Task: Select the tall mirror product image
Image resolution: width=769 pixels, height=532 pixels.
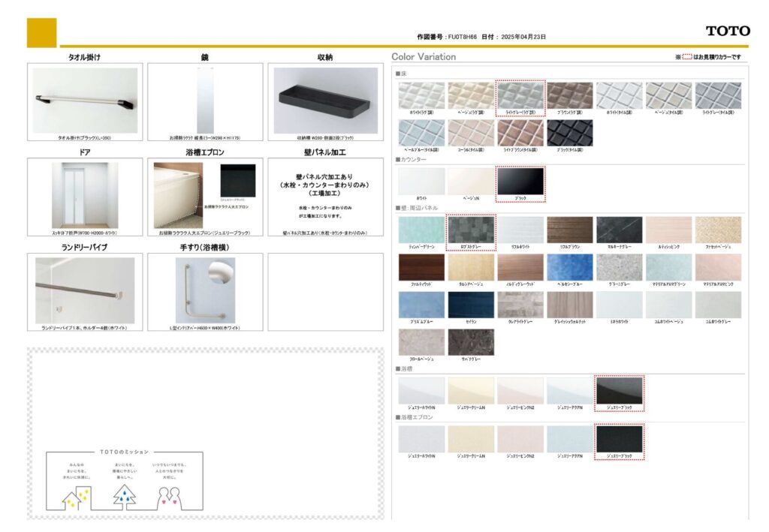Action: (204, 101)
